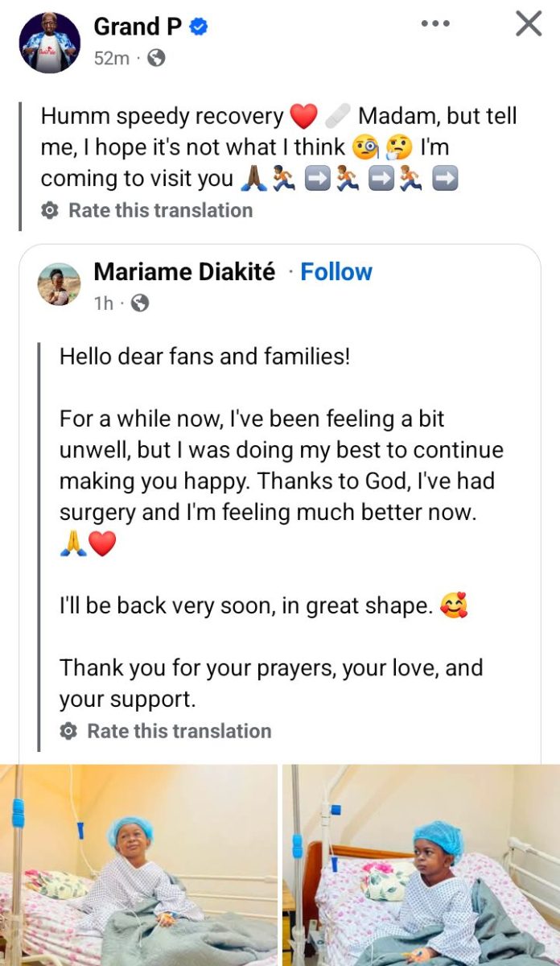
Task: Open the left hospital bed photo
Action: click(138, 865)
